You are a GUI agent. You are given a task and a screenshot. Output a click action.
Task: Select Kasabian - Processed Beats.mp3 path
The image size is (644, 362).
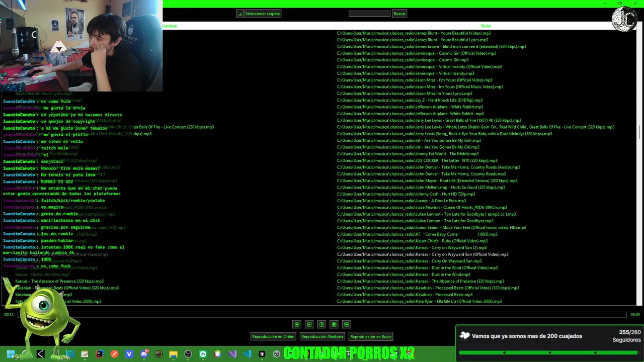coord(405,295)
